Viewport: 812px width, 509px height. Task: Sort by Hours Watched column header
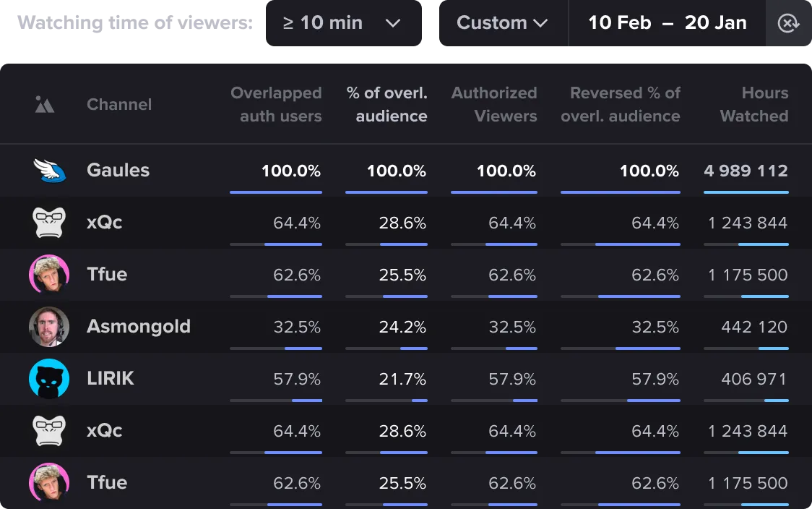pyautogui.click(x=753, y=105)
